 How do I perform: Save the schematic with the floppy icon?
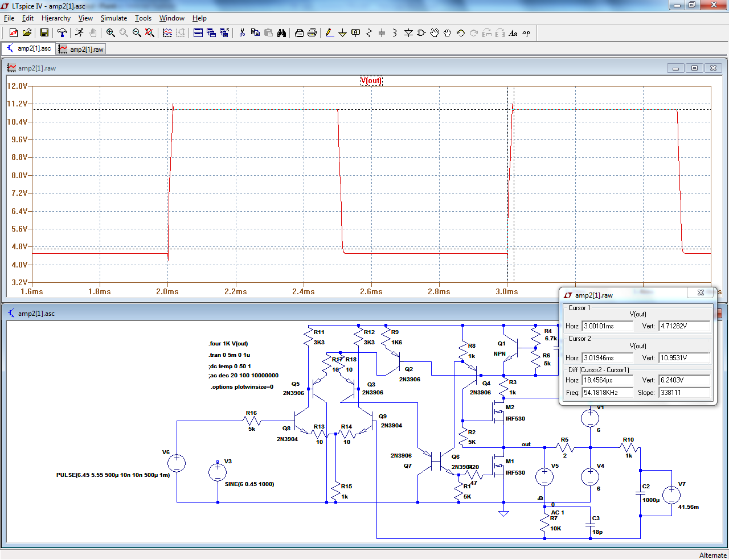pyautogui.click(x=44, y=33)
